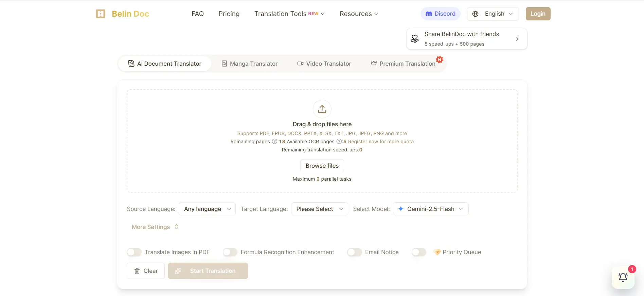Enable Formula Recognition Enhancement switch
Screen dimensions: 644x296
230,252
